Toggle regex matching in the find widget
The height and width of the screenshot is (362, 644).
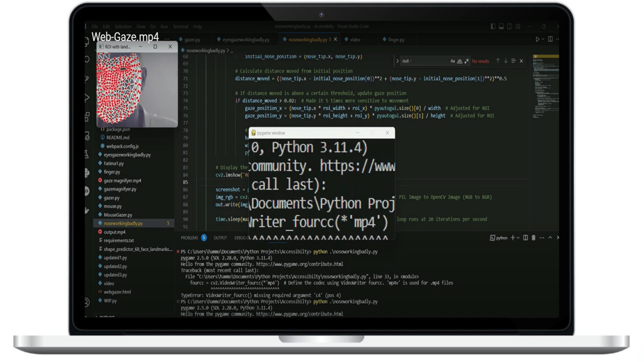pos(467,61)
